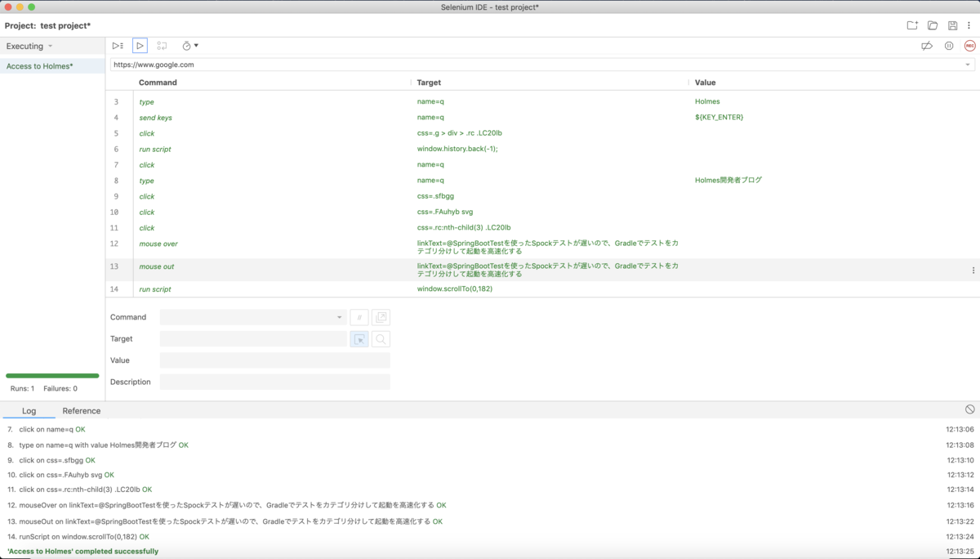Click into the Target input field
Viewport: 980px width, 559px height.
(x=253, y=338)
